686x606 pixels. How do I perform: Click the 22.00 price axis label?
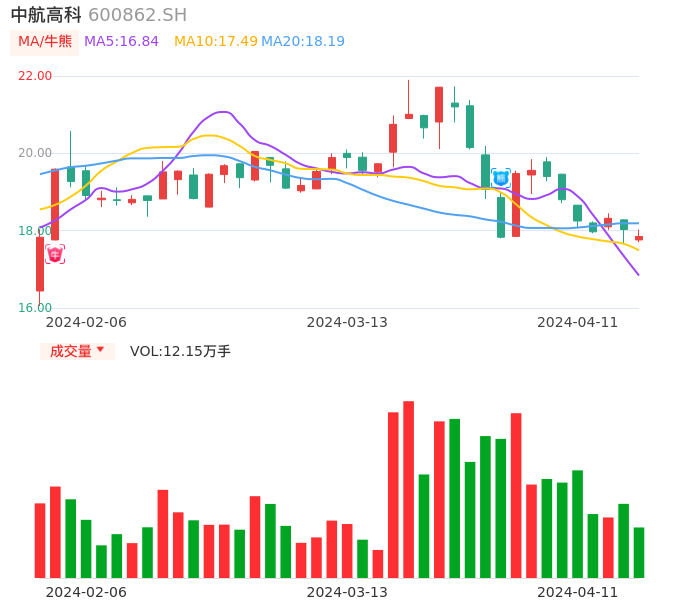tap(35, 76)
